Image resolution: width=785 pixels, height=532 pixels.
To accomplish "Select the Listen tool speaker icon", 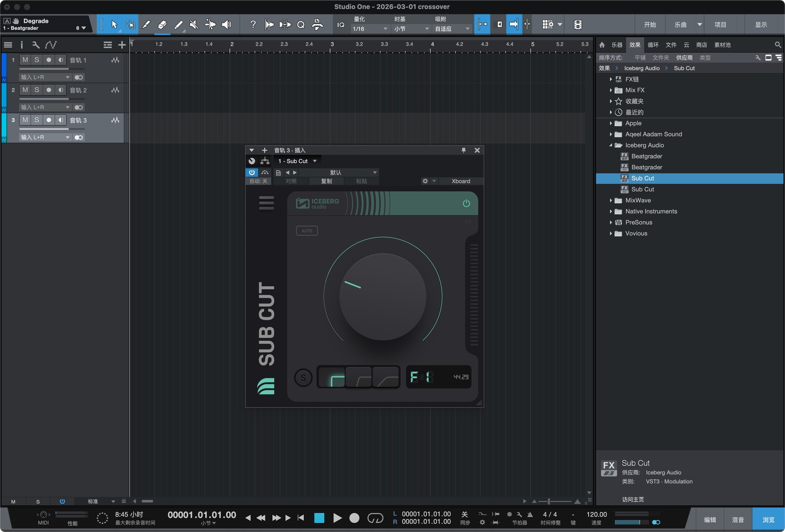I will (227, 24).
